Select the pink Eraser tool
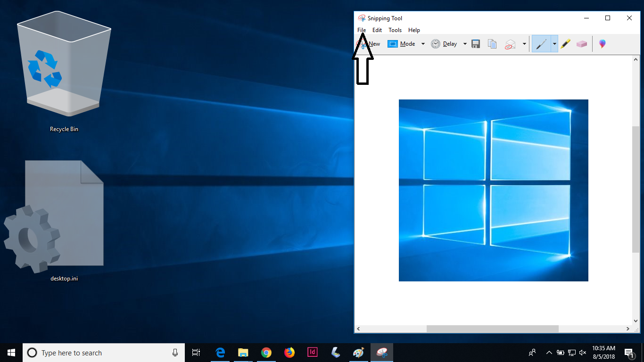 (582, 44)
